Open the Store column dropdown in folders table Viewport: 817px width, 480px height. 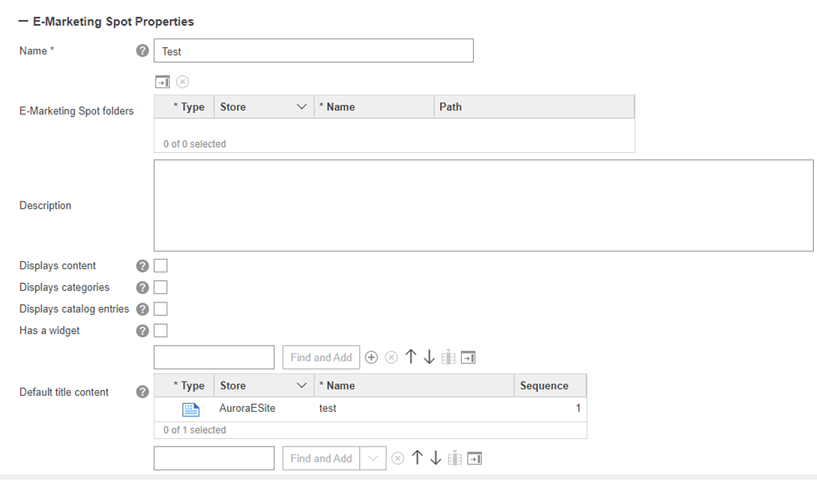pos(302,107)
